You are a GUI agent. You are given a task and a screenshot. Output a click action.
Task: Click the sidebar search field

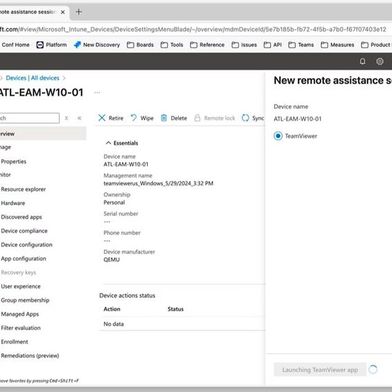point(29,118)
